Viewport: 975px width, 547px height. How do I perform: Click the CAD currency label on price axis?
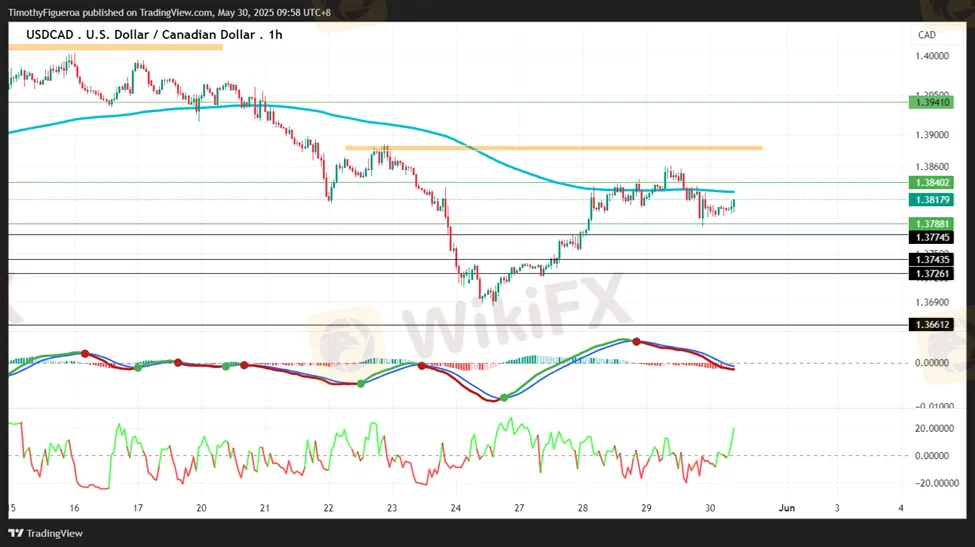[x=926, y=35]
